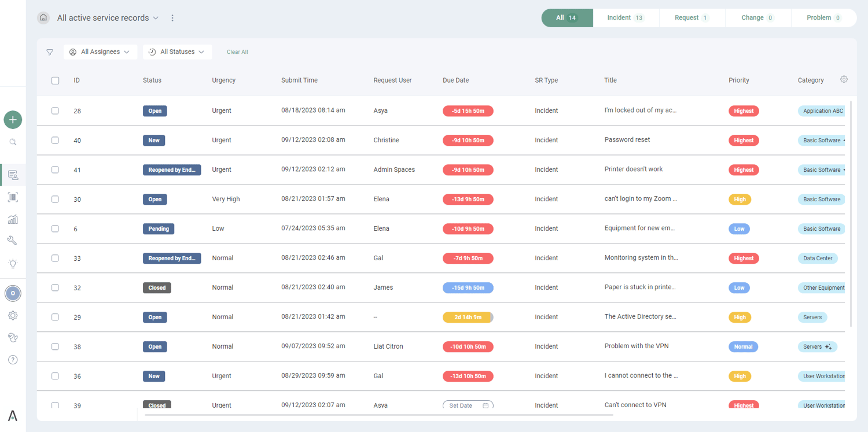Click Set Date for record 39

(468, 405)
